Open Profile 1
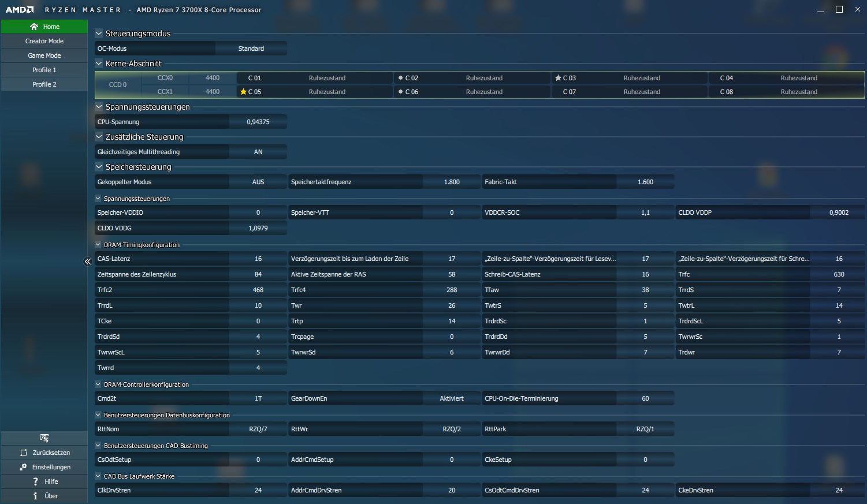867x504 pixels. pyautogui.click(x=44, y=70)
